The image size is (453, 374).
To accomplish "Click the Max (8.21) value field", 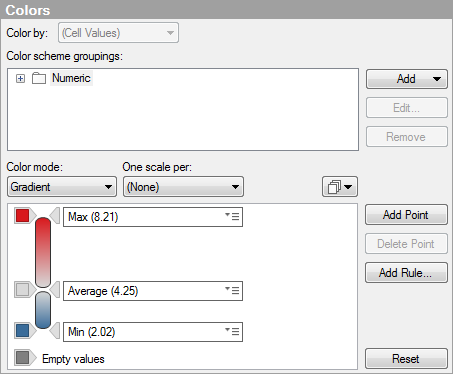I will tap(153, 217).
